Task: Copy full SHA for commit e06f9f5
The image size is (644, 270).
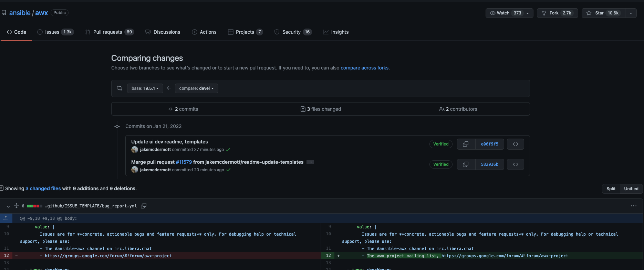Action: 466,144
